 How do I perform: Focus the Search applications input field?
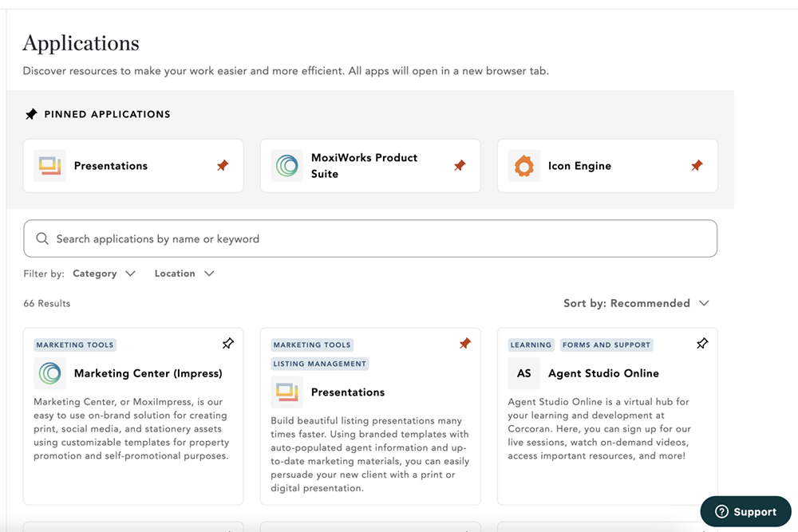(370, 238)
